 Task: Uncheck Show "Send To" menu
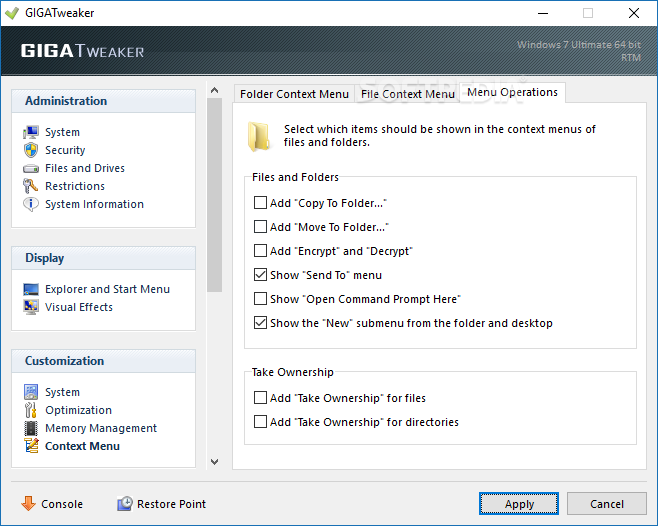coord(260,275)
